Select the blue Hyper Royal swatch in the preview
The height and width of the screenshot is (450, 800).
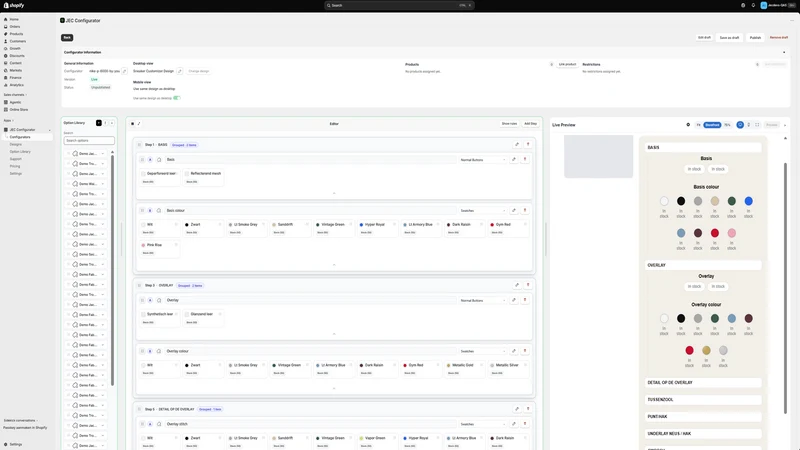(x=748, y=201)
